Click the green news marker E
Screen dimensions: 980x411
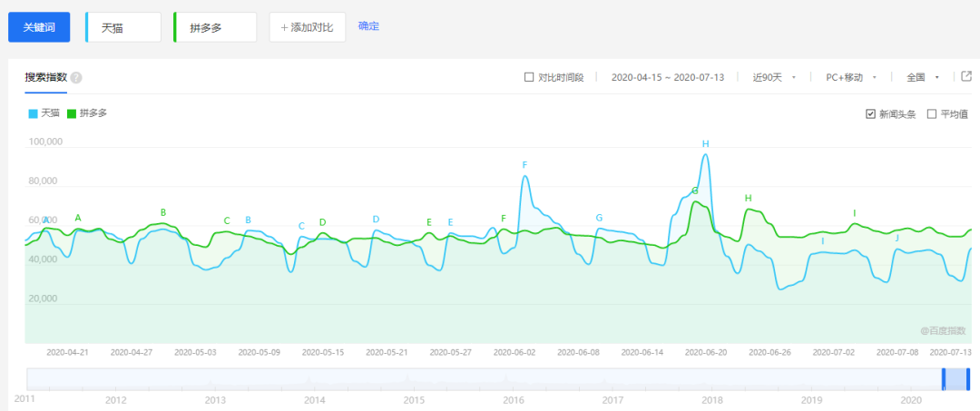coord(428,222)
